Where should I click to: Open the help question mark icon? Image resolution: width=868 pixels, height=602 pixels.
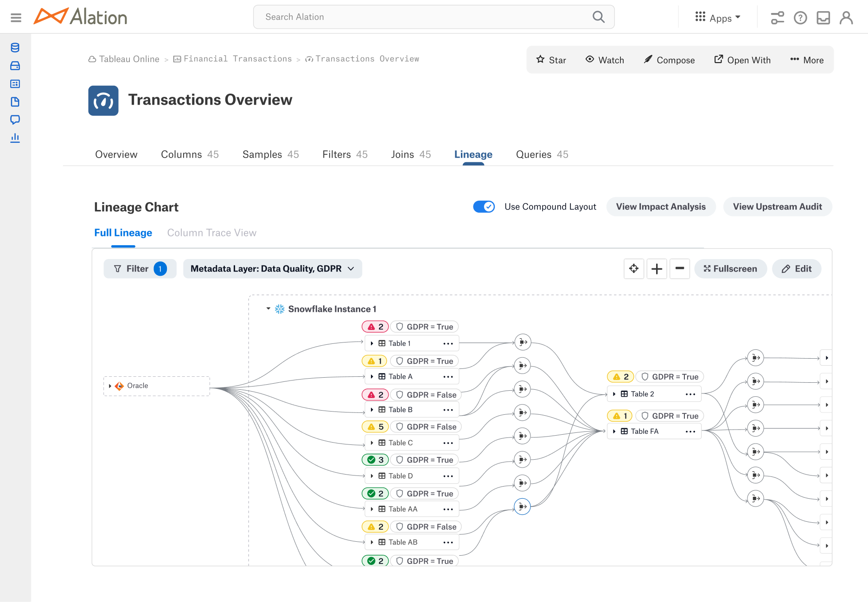[800, 18]
